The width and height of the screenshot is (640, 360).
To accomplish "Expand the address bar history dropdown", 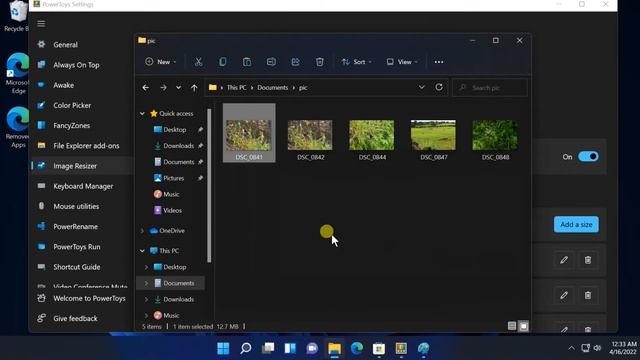I will pos(422,87).
